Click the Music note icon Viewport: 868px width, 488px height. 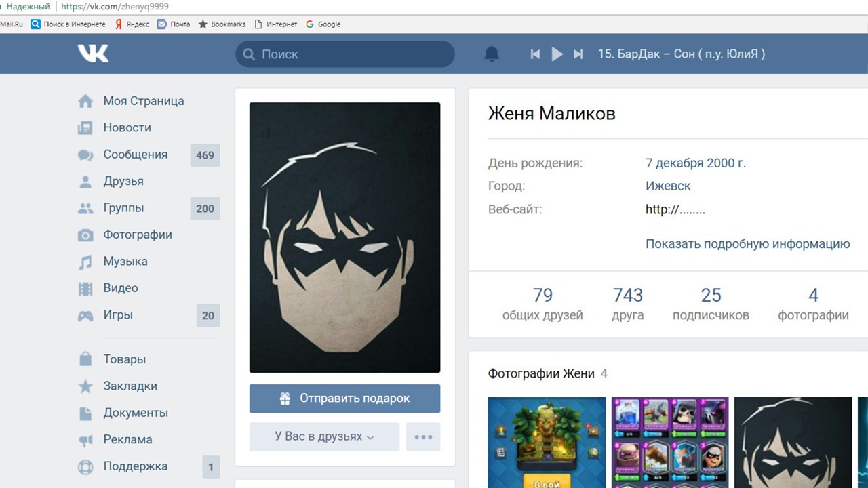pyautogui.click(x=85, y=262)
